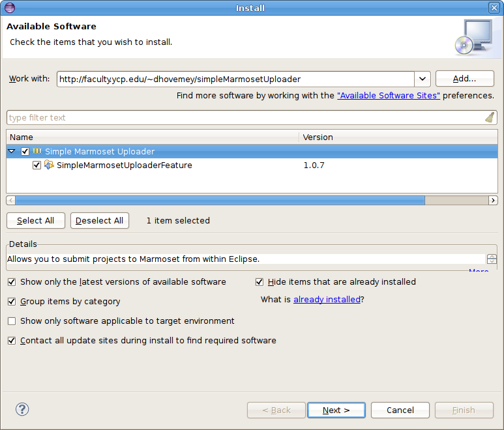
Task: Sort the list by Version column header
Action: tap(398, 137)
